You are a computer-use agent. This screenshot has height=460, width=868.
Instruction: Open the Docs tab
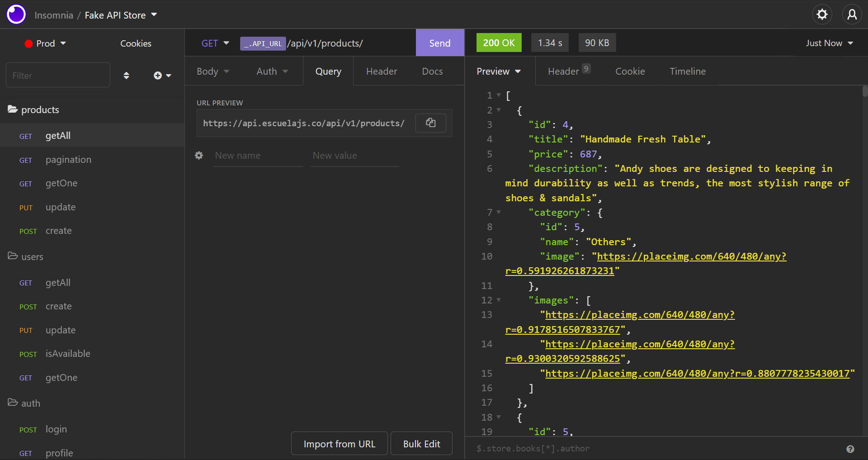[x=432, y=71]
